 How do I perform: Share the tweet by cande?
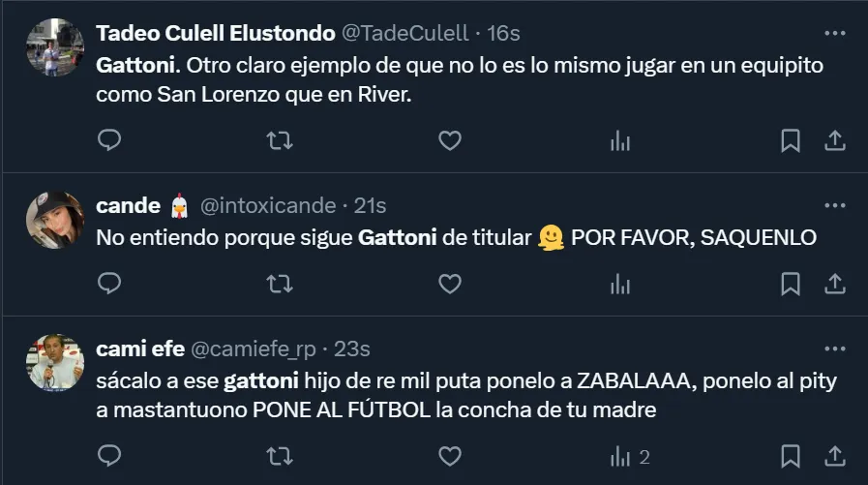[834, 284]
